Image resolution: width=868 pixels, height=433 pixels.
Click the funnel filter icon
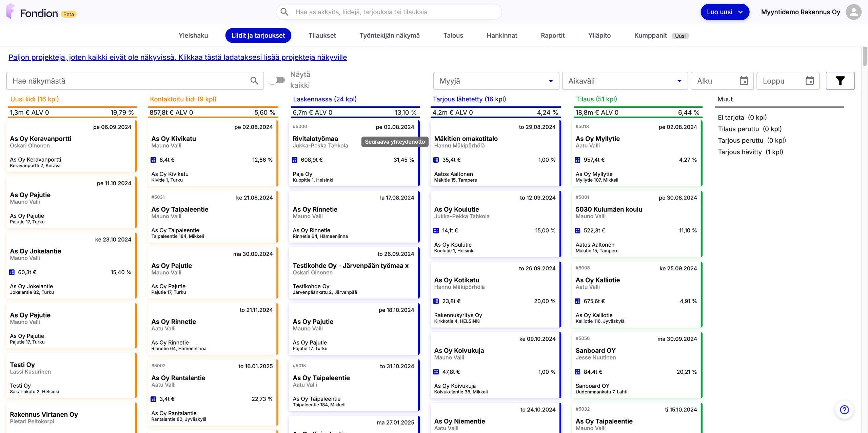tap(840, 81)
